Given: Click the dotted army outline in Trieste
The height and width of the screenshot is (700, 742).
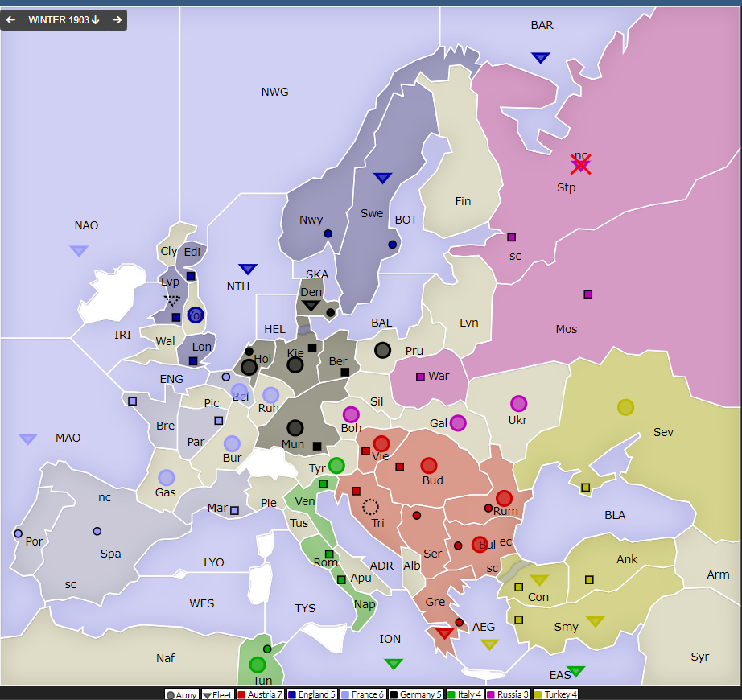Looking at the screenshot, I should coord(370,507).
